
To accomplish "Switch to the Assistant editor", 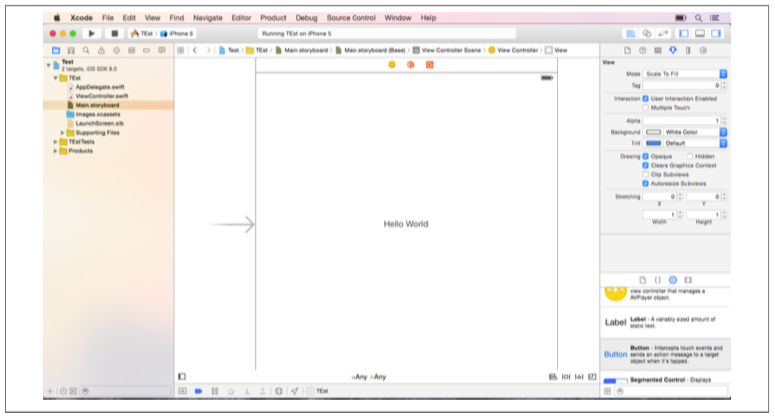I will (x=647, y=33).
